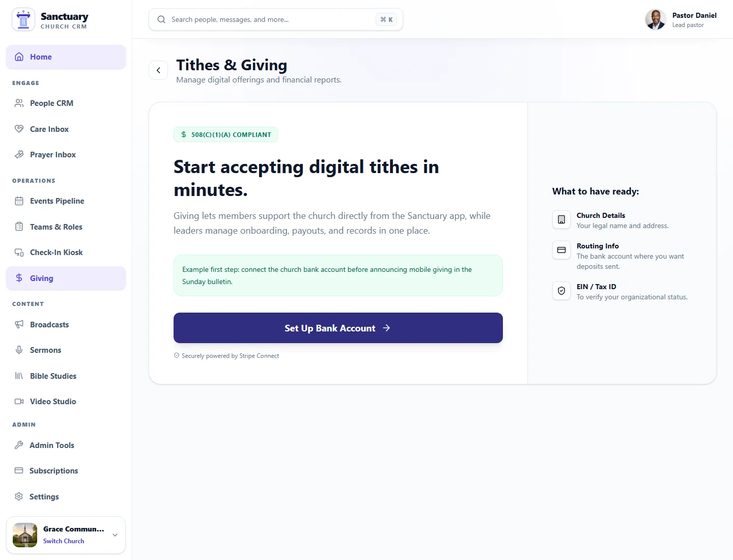Click the Routing Info label
This screenshot has width=733, height=560.
click(x=598, y=246)
